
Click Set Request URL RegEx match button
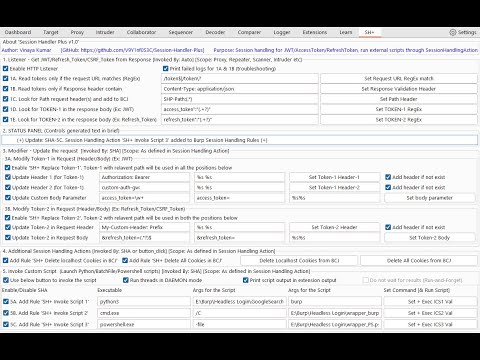click(399, 79)
